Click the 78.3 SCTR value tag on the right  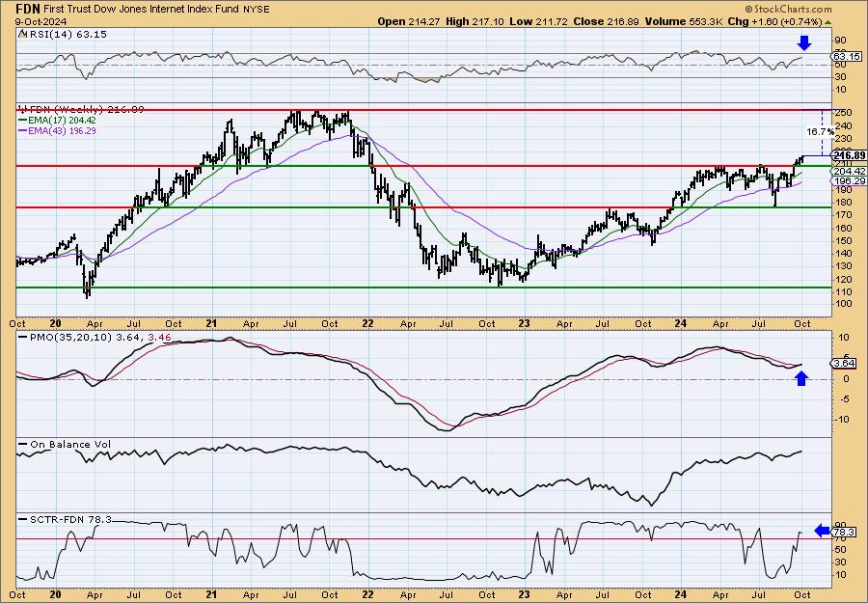(844, 532)
